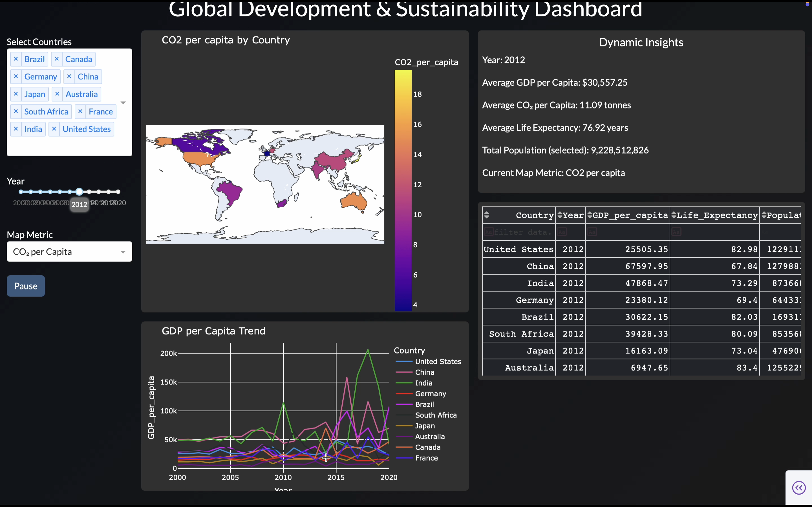Remove the United States country tag
Viewport: 812px width, 507px height.
pos(54,129)
